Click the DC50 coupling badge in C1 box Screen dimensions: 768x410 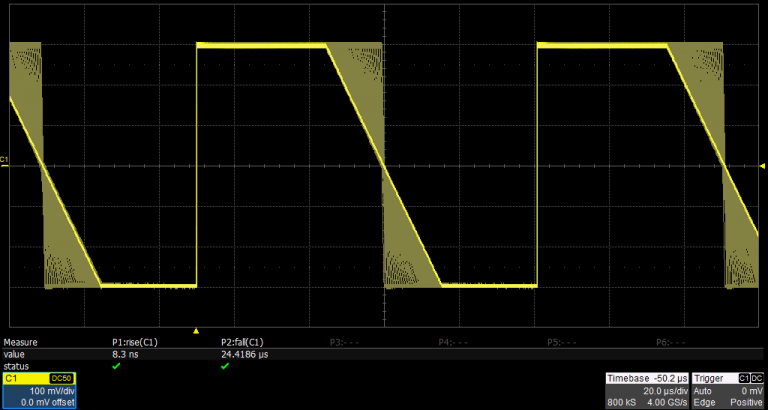[x=63, y=379]
